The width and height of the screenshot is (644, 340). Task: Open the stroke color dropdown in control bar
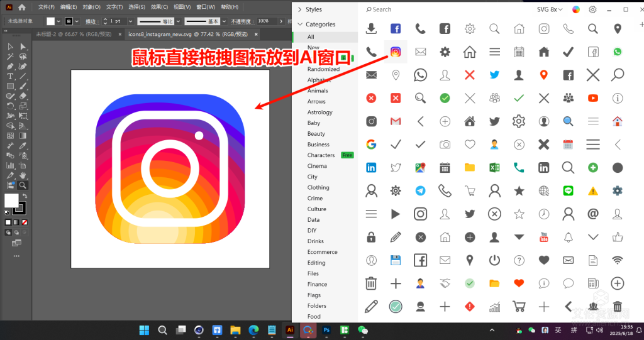coord(76,21)
